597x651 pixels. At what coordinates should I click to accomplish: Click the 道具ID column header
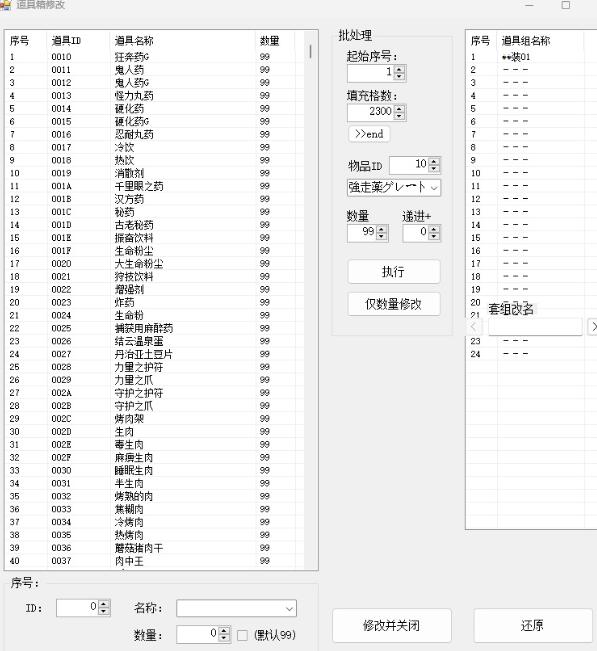point(78,41)
